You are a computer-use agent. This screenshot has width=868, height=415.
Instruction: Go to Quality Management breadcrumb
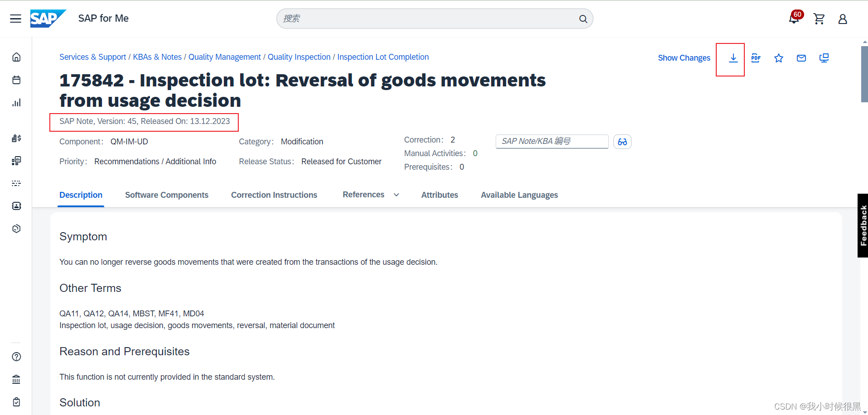225,57
